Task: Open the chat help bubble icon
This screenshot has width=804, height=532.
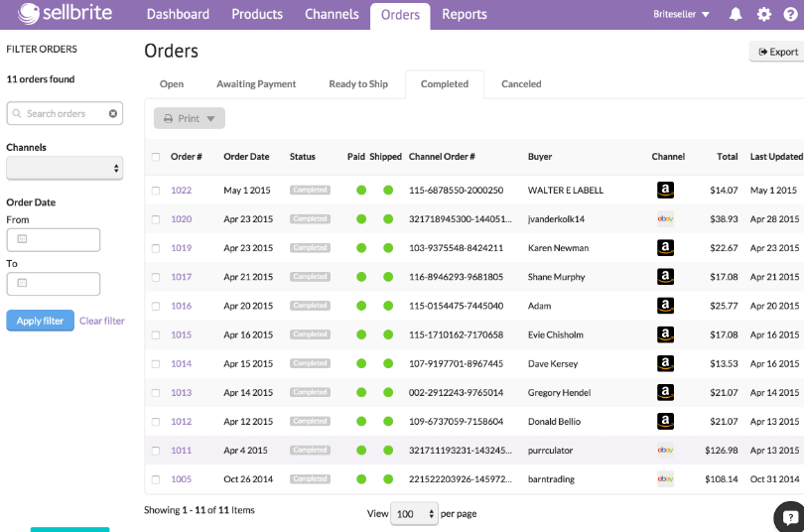Action: tap(790, 517)
